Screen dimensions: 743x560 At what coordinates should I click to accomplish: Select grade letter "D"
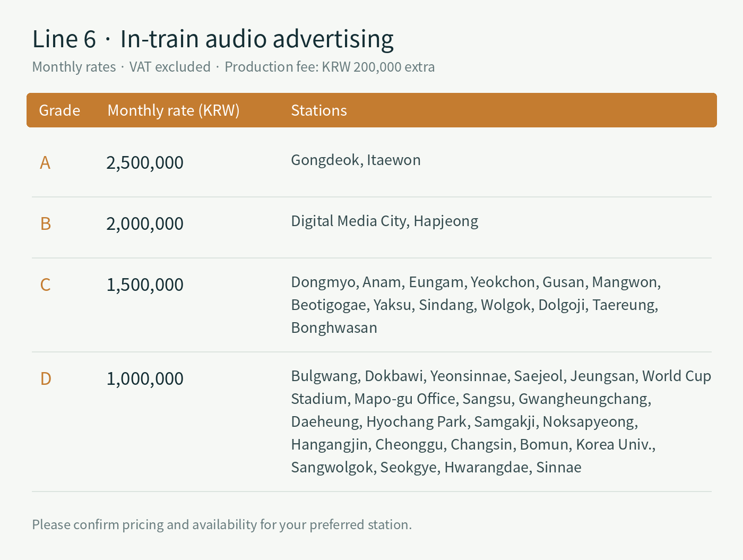46,378
